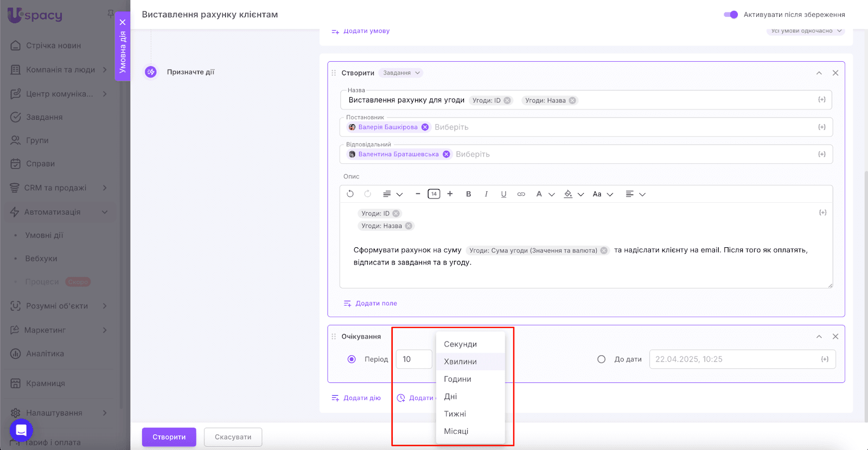Toggle Активувати після збереження switch
This screenshot has height=450, width=868.
[x=731, y=15]
